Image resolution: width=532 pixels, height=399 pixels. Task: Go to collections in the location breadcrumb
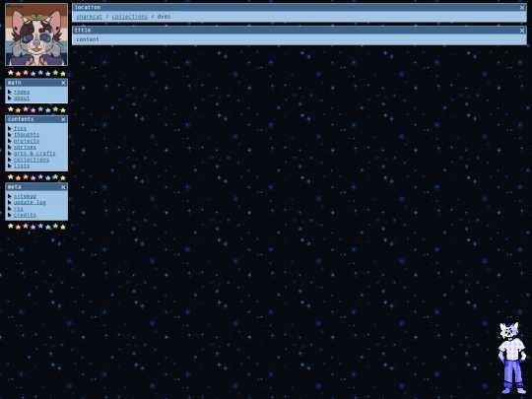pyautogui.click(x=130, y=17)
